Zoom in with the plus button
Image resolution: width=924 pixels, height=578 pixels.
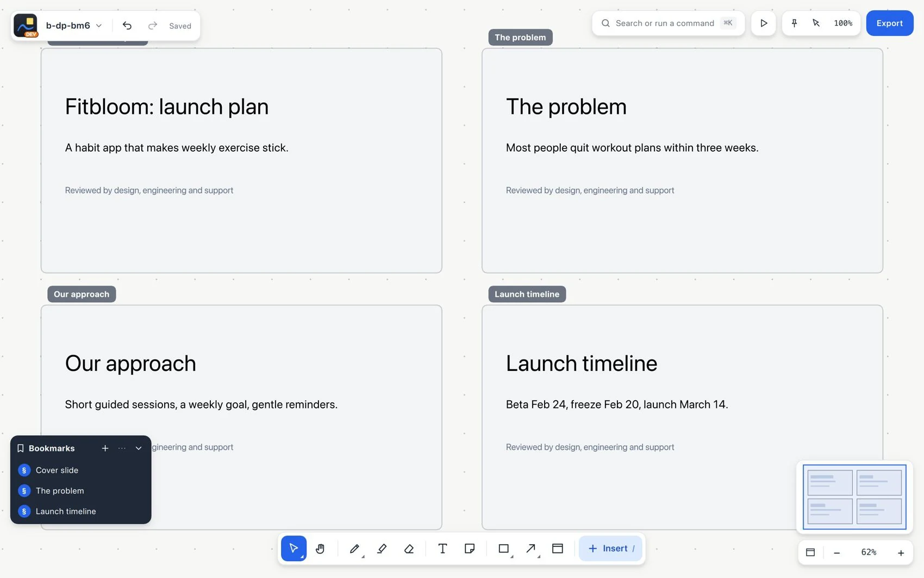901,552
